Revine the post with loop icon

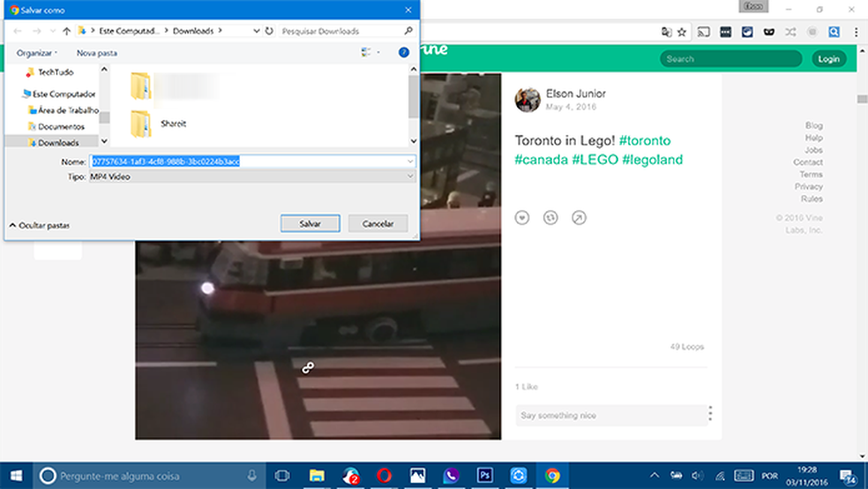click(x=550, y=218)
